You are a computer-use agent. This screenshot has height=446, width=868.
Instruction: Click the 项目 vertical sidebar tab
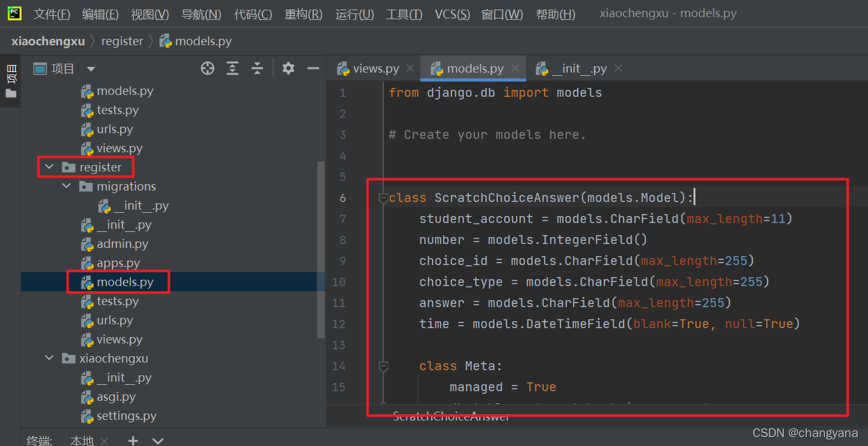(11, 73)
